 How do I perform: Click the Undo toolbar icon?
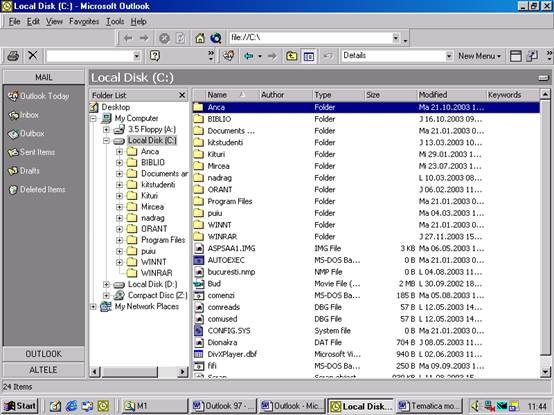[x=328, y=56]
